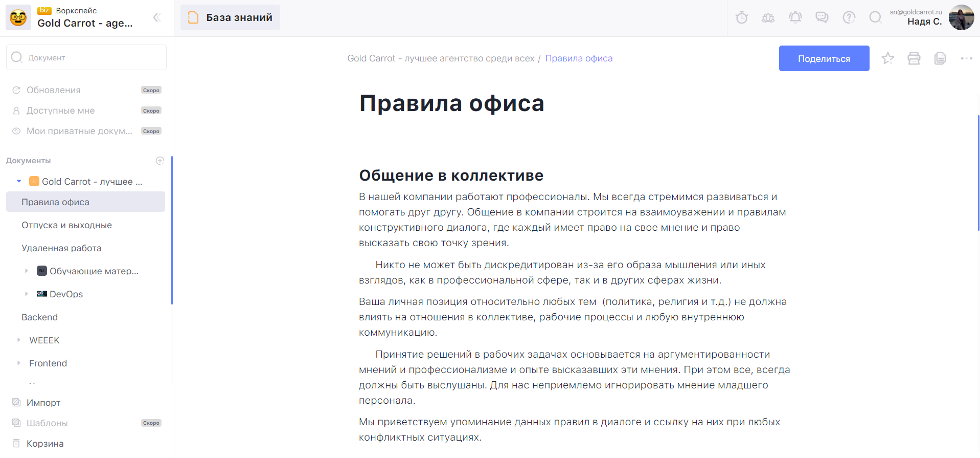The height and width of the screenshot is (458, 980).
Task: Click the DevOps item icon
Action: click(42, 294)
